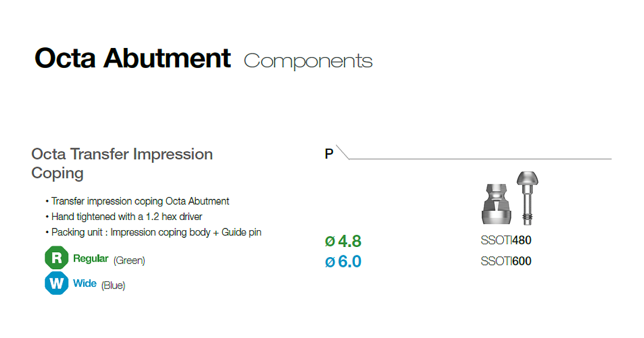Click the "(Blue)" color note text
644x338 pixels.
[113, 286]
